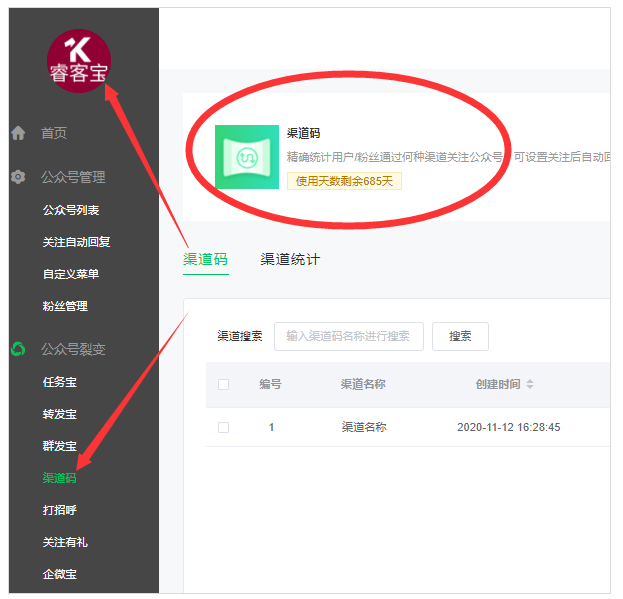Check the checkbox for row 1
Viewport: 623px width, 599px height.
pos(223,427)
